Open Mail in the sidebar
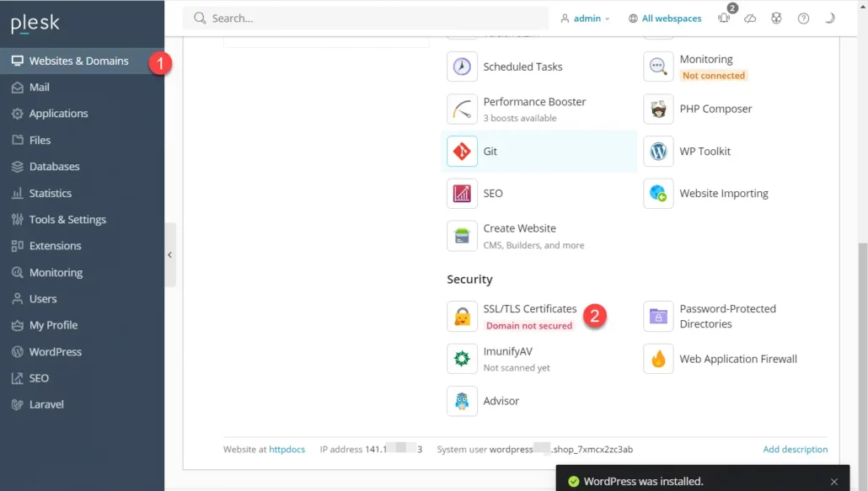Viewport: 868px width, 491px height. click(x=82, y=88)
